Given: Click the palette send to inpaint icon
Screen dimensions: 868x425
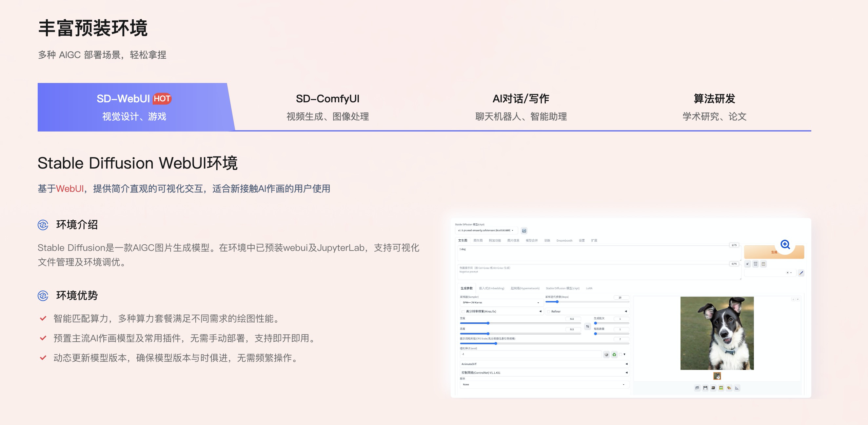Looking at the screenshot, I should tap(729, 388).
